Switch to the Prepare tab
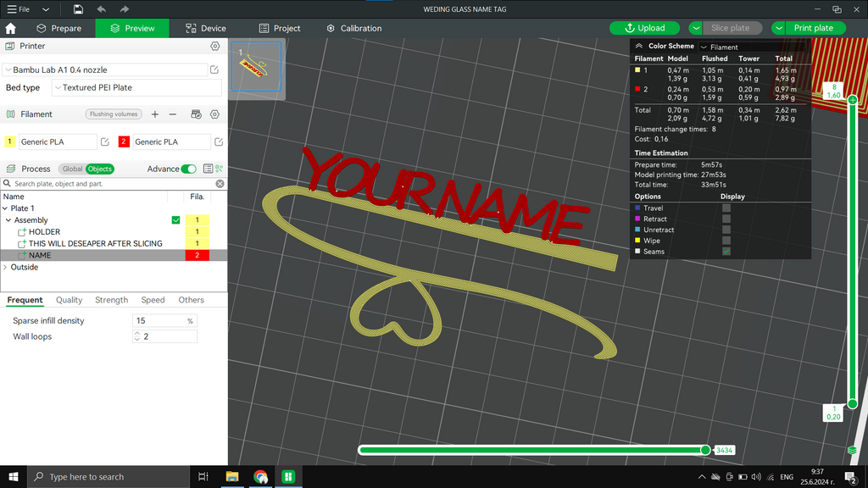 pos(58,28)
